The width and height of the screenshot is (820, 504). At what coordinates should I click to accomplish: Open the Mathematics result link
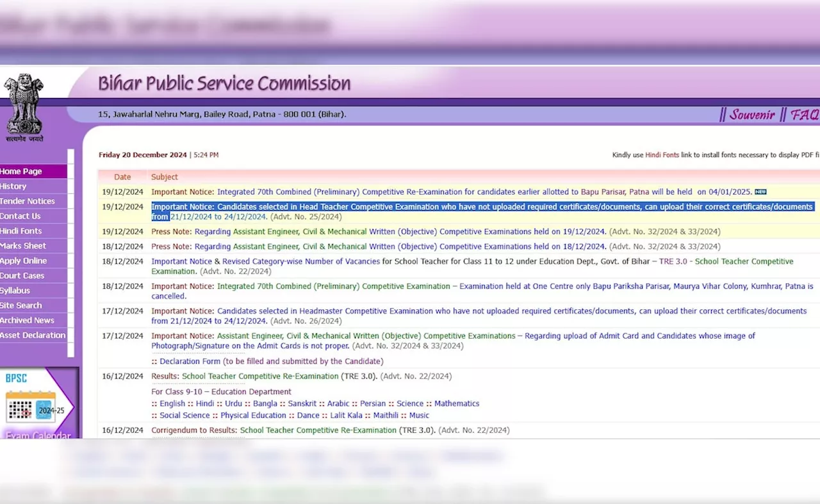pyautogui.click(x=457, y=403)
